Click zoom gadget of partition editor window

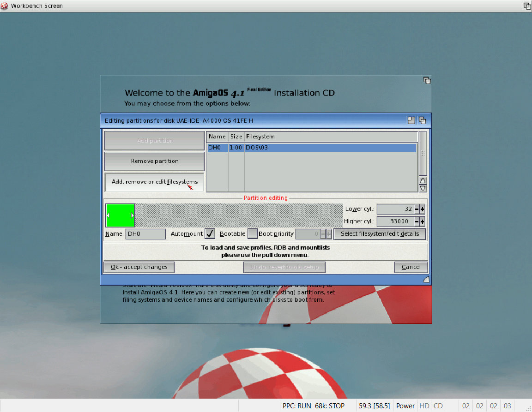411,120
